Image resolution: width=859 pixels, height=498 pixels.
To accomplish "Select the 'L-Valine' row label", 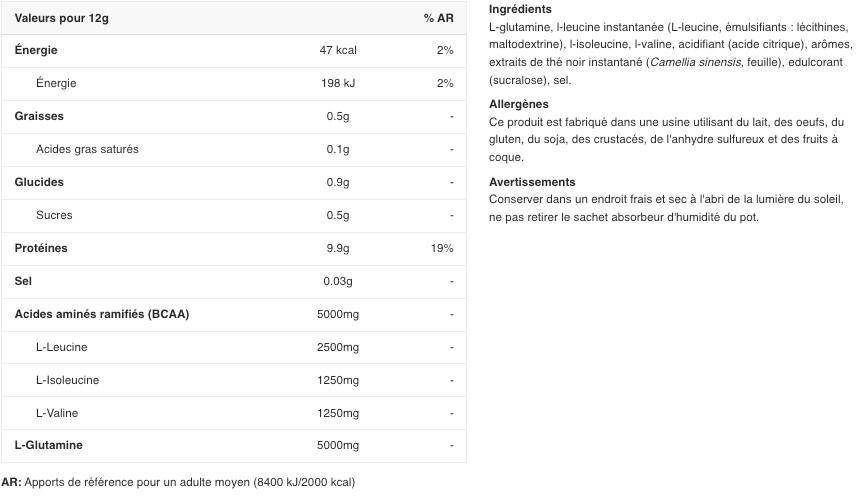I will [57, 413].
